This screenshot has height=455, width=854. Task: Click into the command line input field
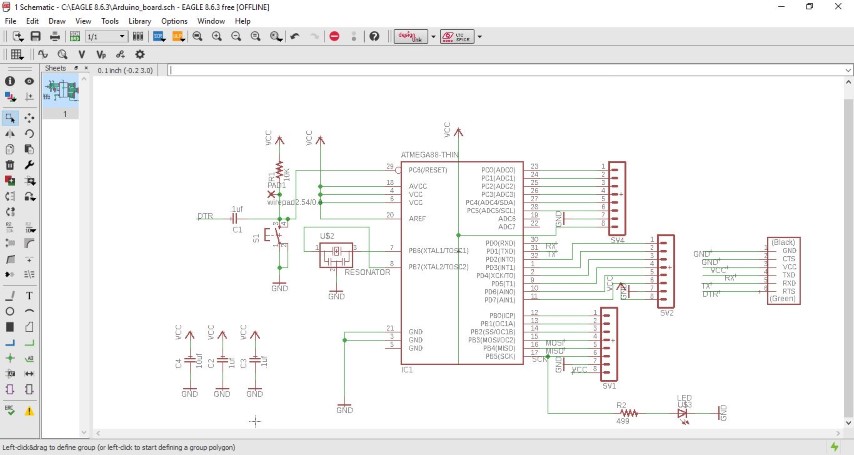(x=505, y=70)
